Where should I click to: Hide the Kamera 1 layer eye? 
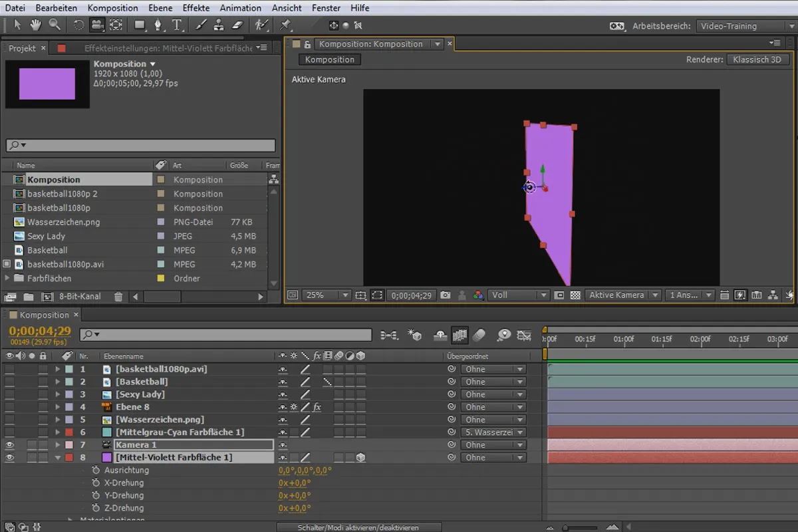pyautogui.click(x=9, y=445)
